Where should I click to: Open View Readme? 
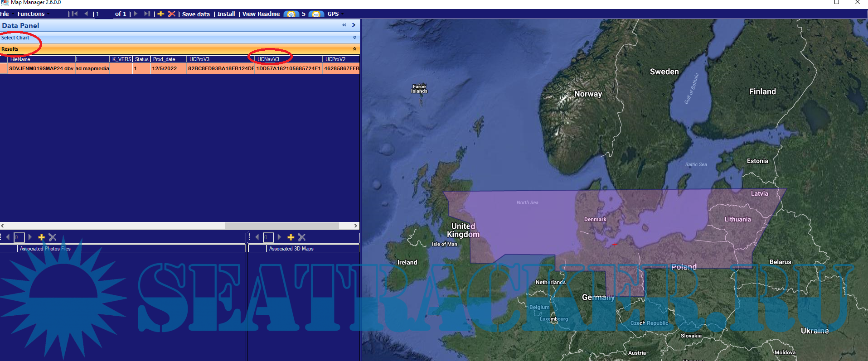261,14
